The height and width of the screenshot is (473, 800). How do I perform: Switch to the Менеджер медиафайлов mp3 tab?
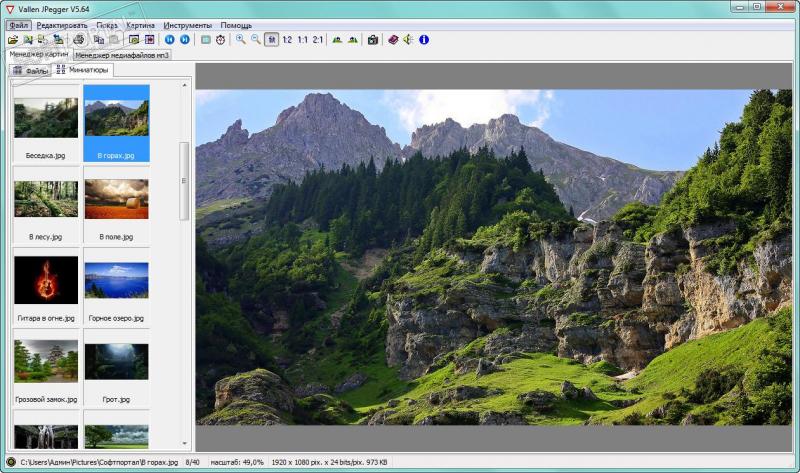[x=122, y=55]
